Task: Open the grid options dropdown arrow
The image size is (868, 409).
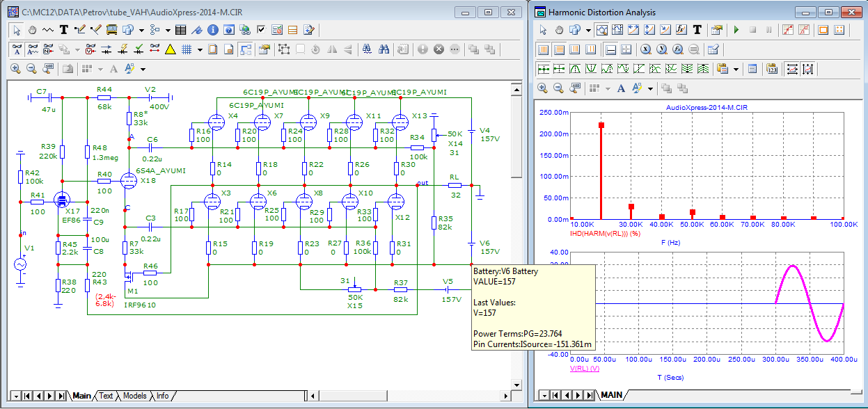Action: (x=200, y=49)
